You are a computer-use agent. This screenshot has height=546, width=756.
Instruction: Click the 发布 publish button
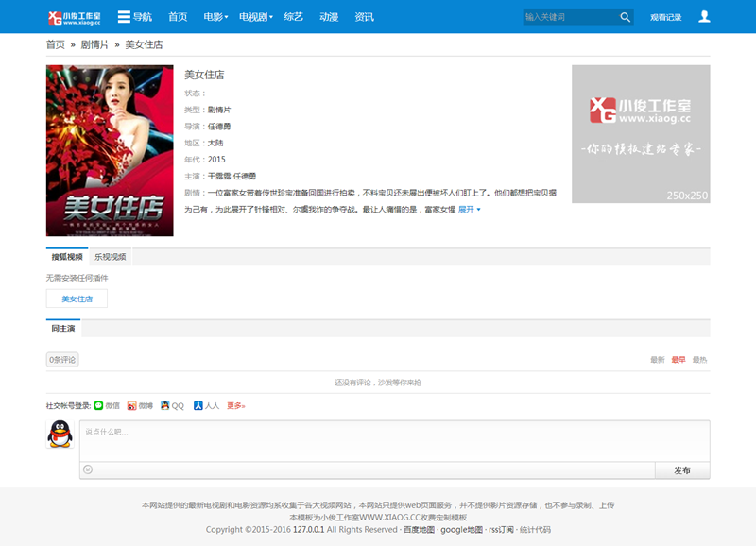point(682,470)
